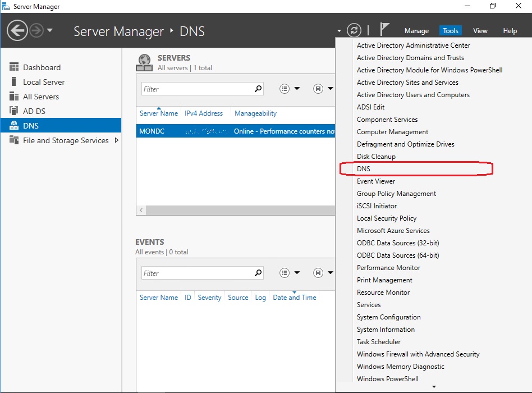
Task: Expand File and Storage Services arrow
Action: (x=117, y=140)
